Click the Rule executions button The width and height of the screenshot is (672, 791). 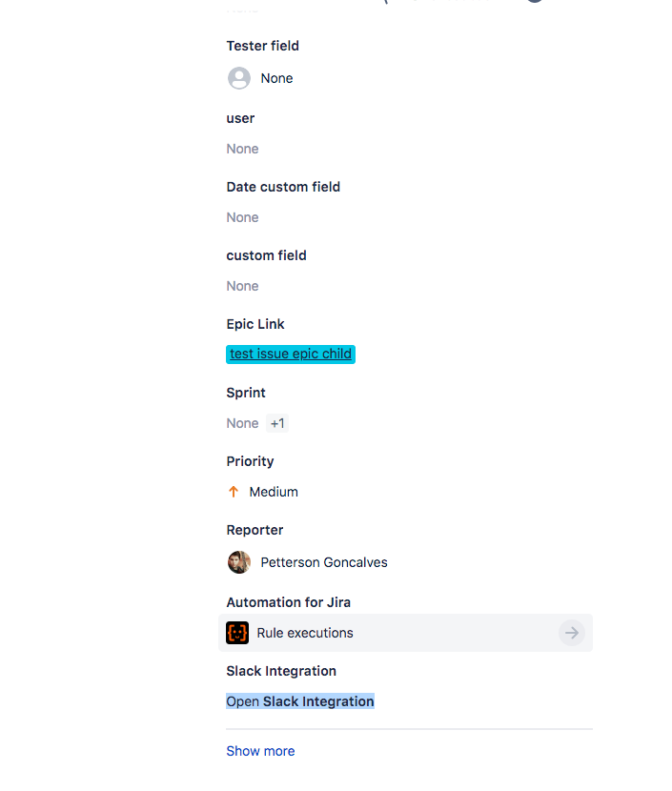pos(305,632)
